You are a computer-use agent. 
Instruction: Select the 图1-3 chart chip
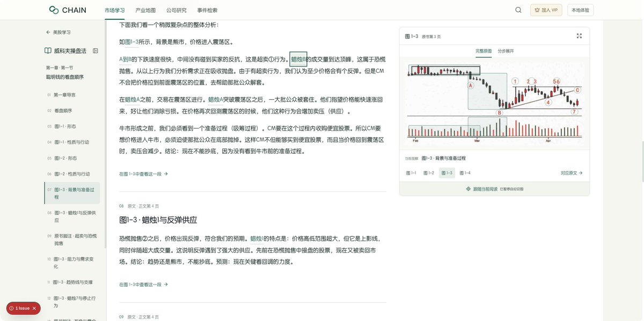coord(447,173)
